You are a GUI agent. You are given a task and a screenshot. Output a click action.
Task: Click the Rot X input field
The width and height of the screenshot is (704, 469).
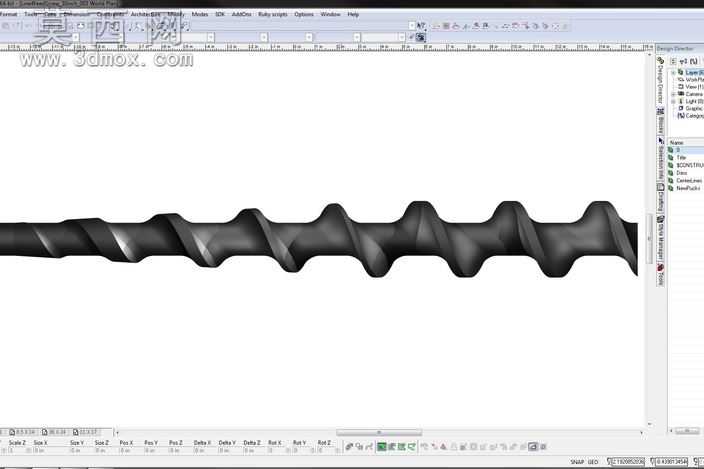point(277,450)
